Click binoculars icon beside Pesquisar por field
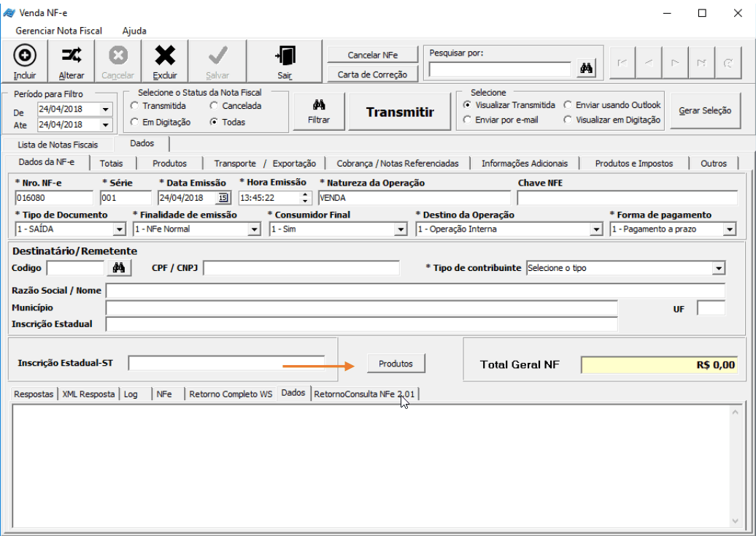 (x=586, y=69)
